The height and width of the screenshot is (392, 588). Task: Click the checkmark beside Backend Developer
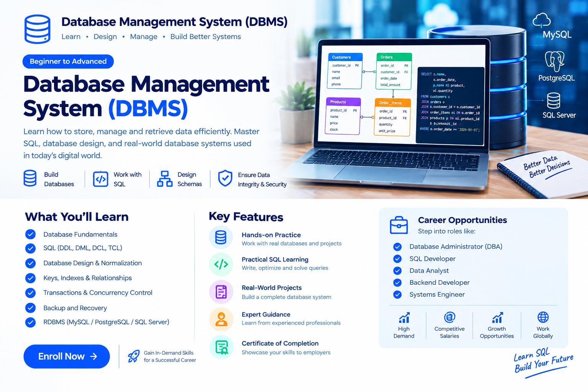pyautogui.click(x=397, y=283)
